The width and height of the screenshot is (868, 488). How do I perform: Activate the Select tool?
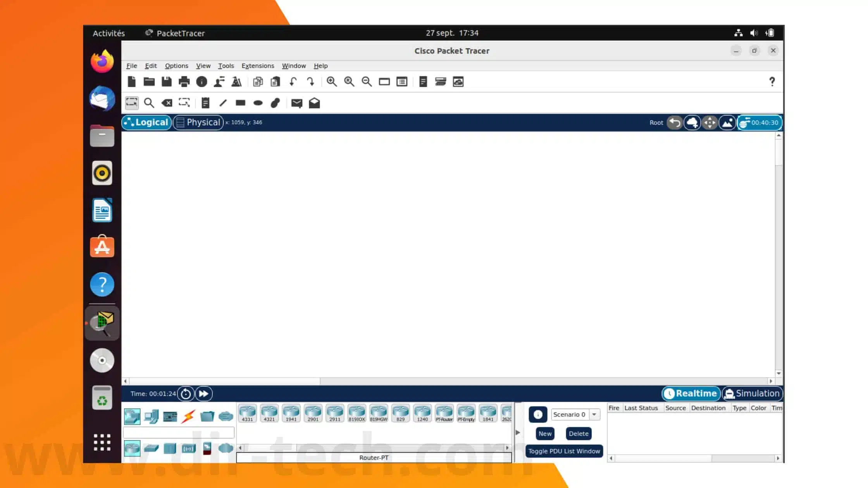pyautogui.click(x=132, y=103)
